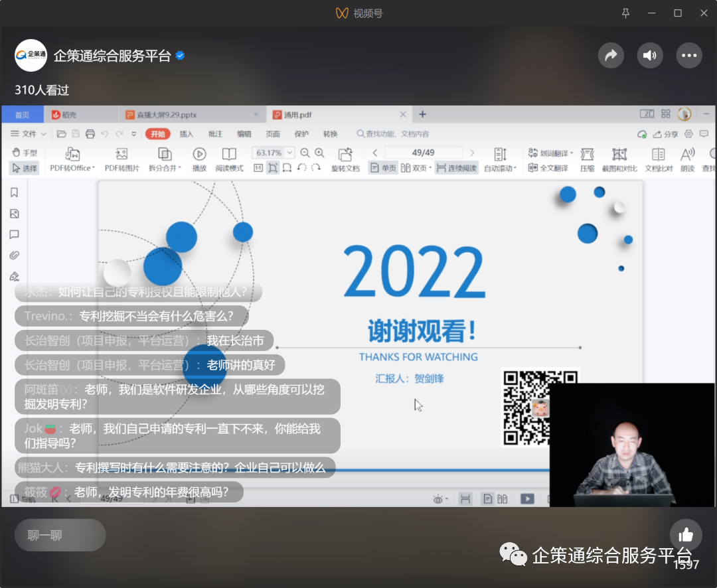Click the 聊一聊 chat input field
The height and width of the screenshot is (588, 717).
click(60, 535)
